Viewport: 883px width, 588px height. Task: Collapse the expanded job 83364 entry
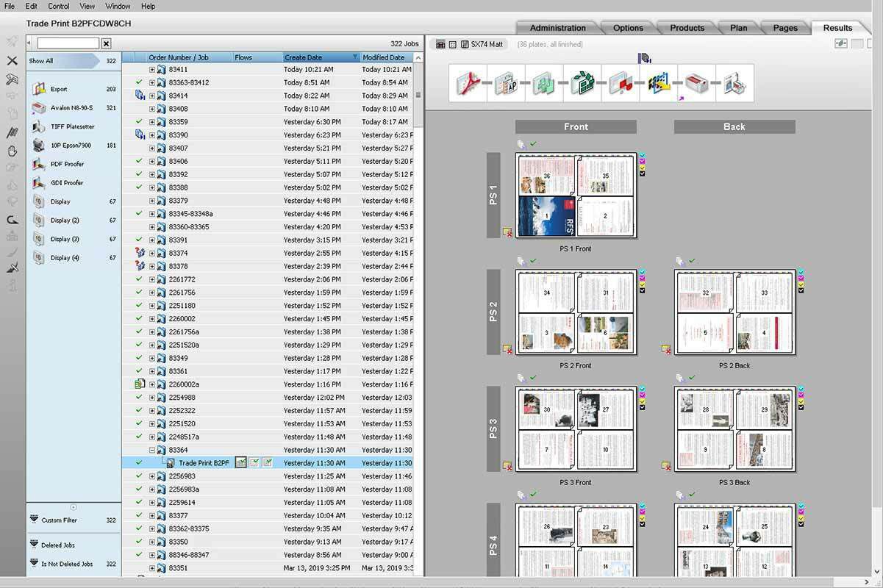click(x=152, y=449)
